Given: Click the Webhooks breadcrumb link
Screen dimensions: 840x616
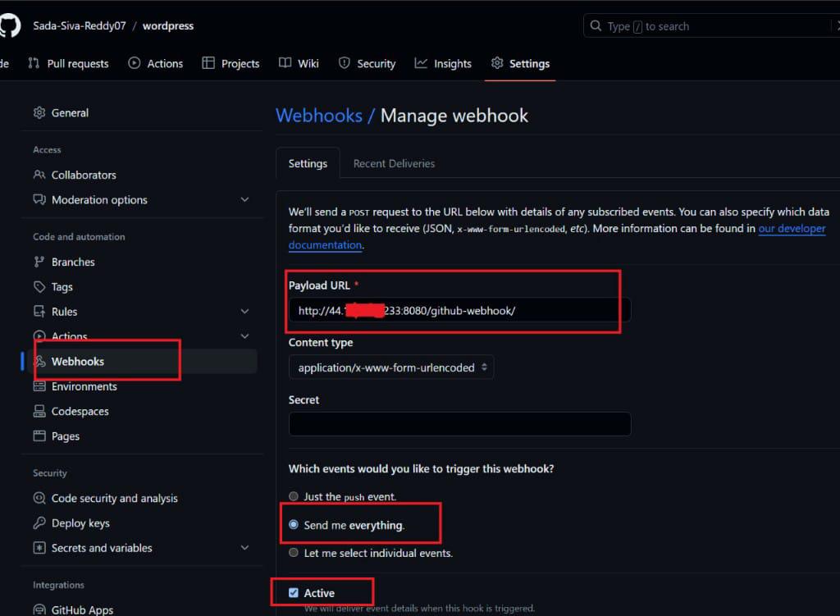Looking at the screenshot, I should tap(319, 115).
